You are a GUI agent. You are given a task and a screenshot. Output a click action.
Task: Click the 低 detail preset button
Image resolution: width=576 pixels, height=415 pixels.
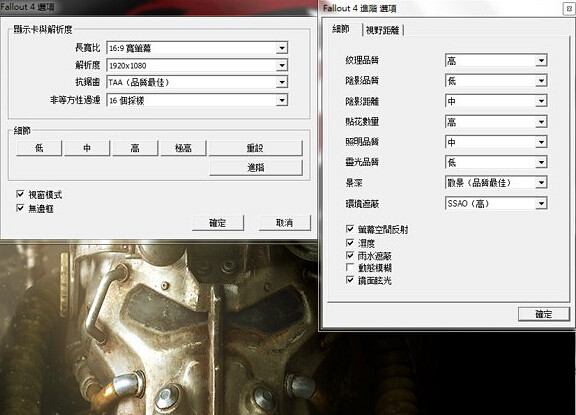click(x=39, y=148)
